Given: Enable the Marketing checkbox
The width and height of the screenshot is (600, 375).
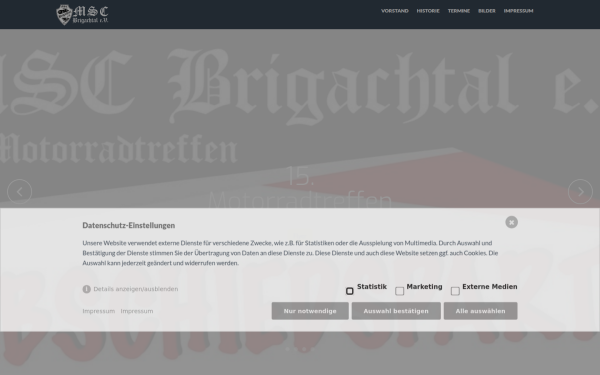Looking at the screenshot, I should pyautogui.click(x=399, y=291).
